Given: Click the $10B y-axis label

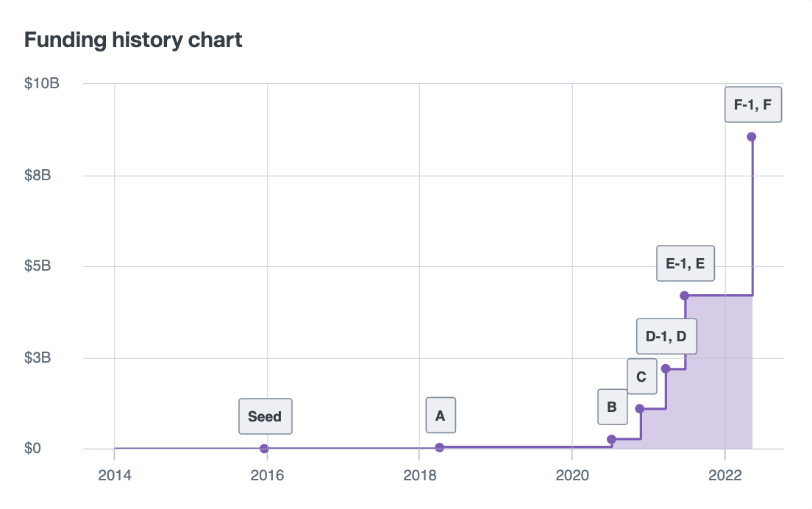Looking at the screenshot, I should click(x=42, y=83).
